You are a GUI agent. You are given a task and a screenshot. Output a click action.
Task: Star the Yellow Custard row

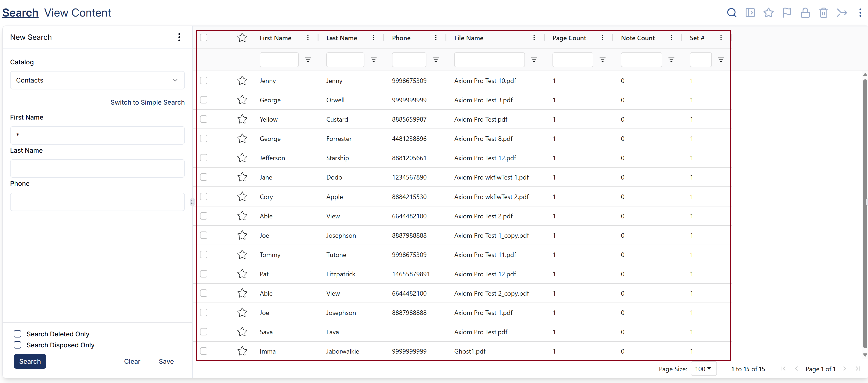pyautogui.click(x=242, y=119)
